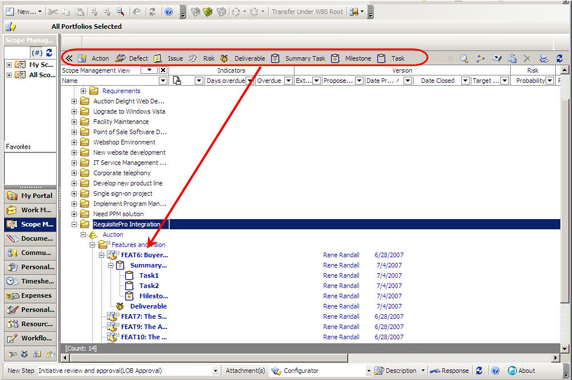Open the Name column filter dropdown

click(163, 81)
